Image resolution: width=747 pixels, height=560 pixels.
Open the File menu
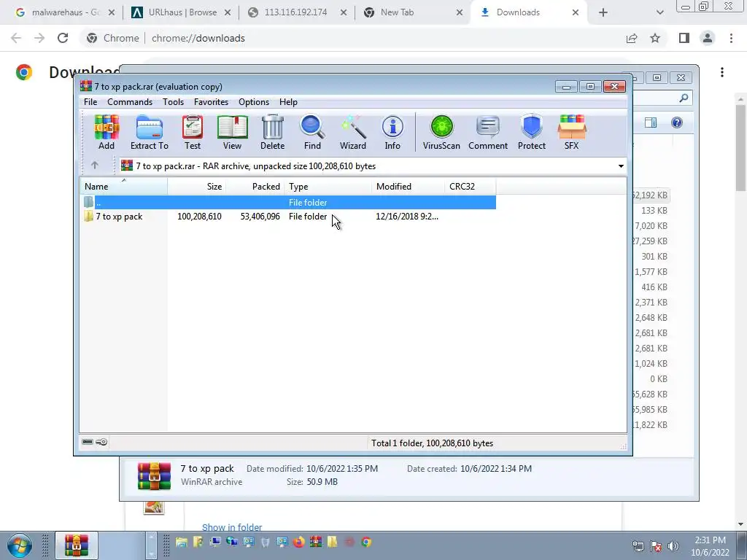pyautogui.click(x=90, y=102)
